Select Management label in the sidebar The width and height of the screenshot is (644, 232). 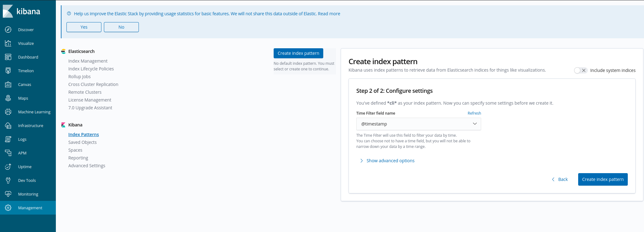30,208
